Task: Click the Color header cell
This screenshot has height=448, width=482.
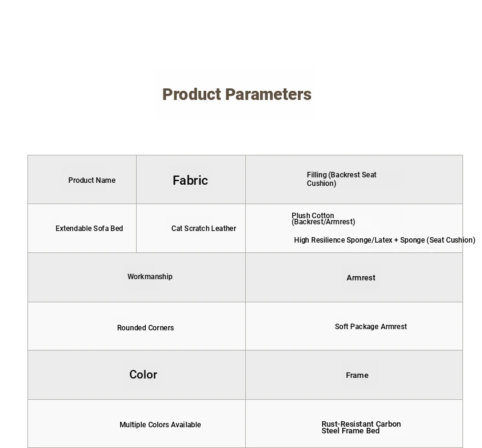Action: [137, 375]
